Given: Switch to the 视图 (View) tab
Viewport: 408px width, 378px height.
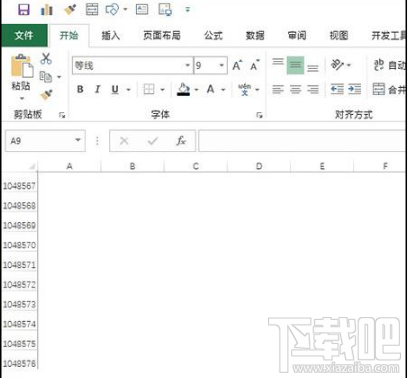Looking at the screenshot, I should tap(339, 35).
